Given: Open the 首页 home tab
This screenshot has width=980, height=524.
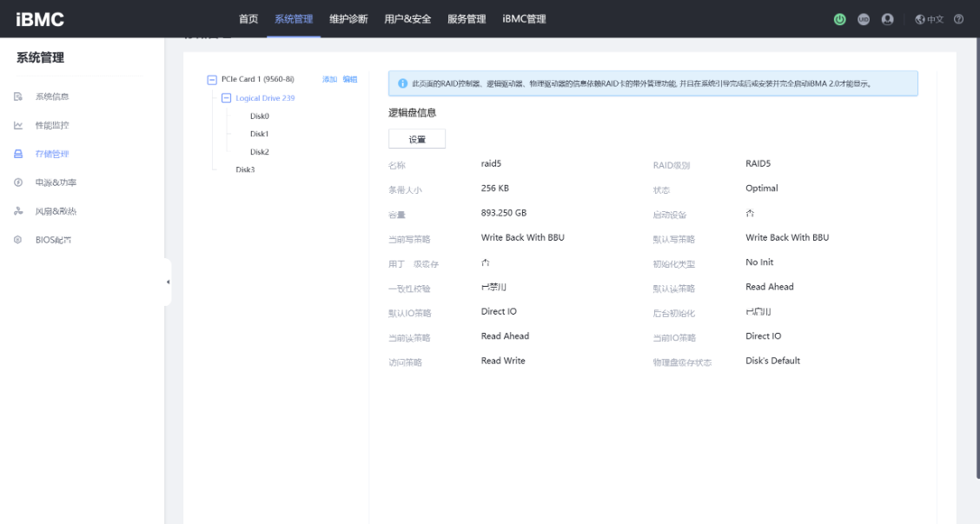Looking at the screenshot, I should tap(248, 19).
